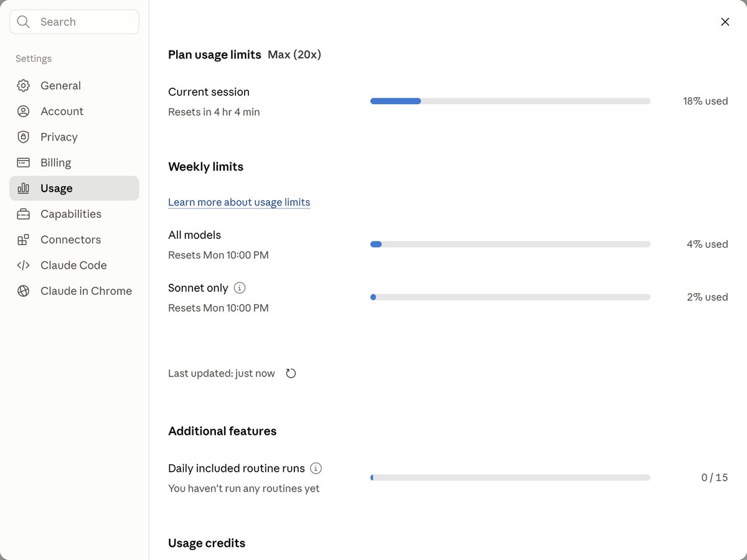Open Billing settings
Image resolution: width=747 pixels, height=560 pixels.
74,162
